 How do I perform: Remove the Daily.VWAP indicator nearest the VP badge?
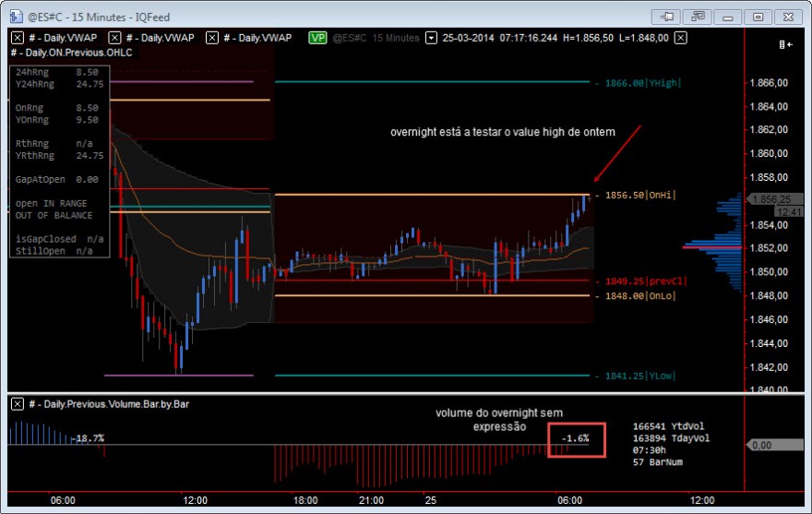212,38
